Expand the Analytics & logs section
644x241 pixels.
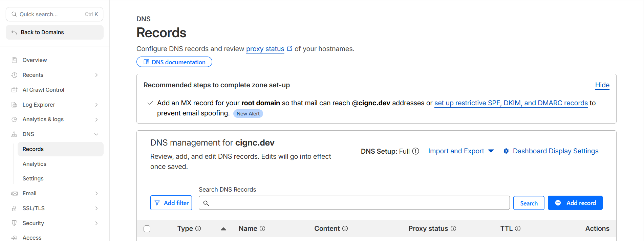96,119
